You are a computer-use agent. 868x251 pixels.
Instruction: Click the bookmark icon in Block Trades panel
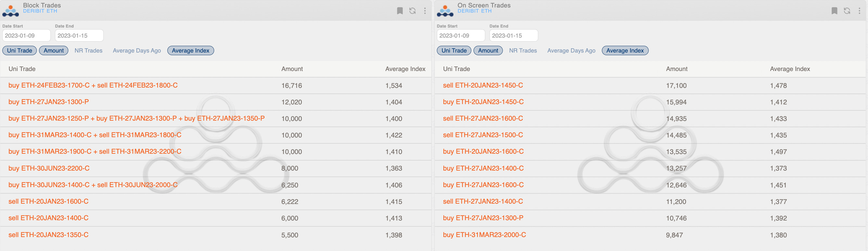tap(400, 11)
